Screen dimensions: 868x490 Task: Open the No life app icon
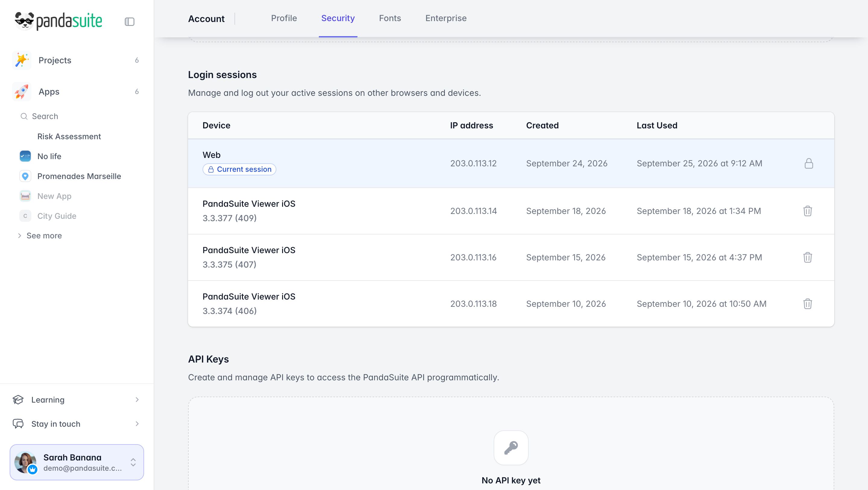click(25, 156)
